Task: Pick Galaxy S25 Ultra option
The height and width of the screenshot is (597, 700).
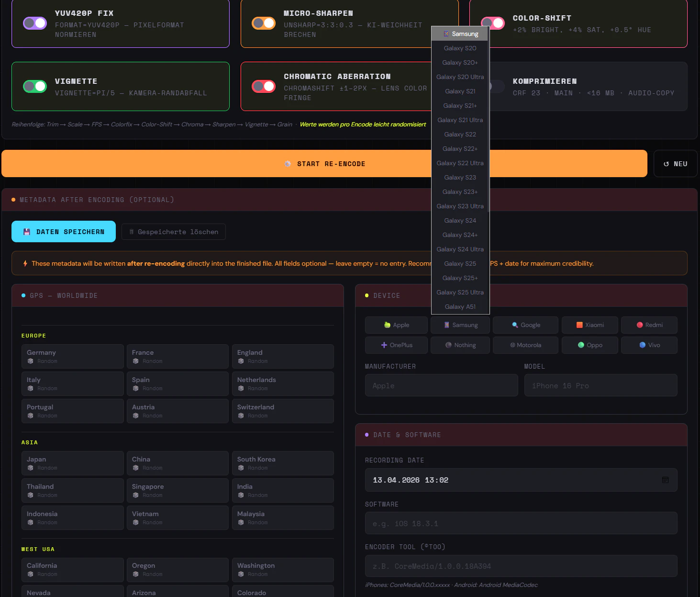Action: (460, 292)
